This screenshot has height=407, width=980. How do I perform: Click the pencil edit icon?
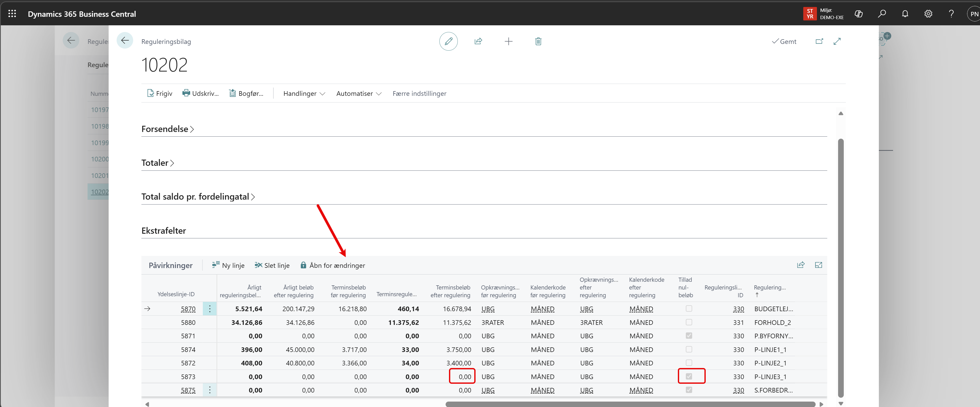tap(448, 41)
